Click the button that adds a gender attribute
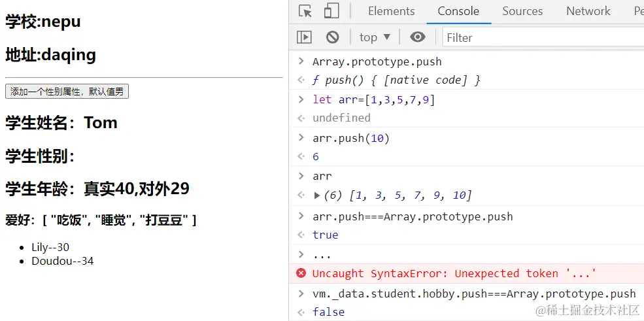Image resolution: width=644 pixels, height=321 pixels. coord(67,92)
